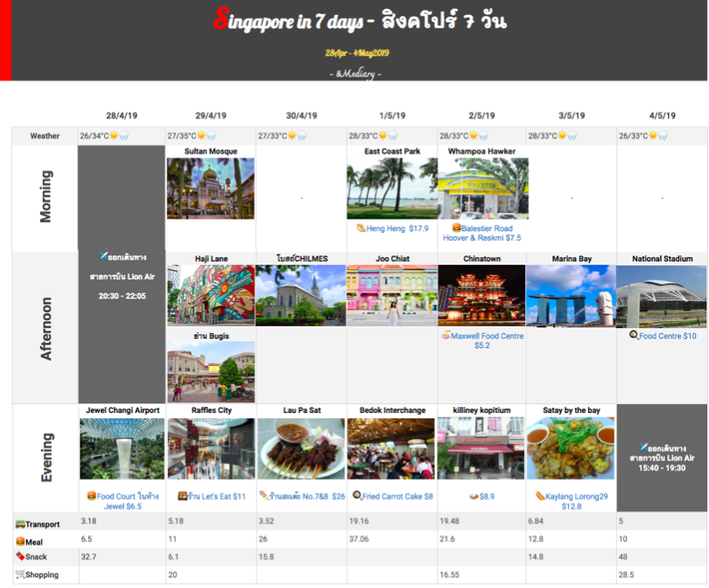Click the airplane icon in 4/5/19 flight cell

pyautogui.click(x=643, y=445)
